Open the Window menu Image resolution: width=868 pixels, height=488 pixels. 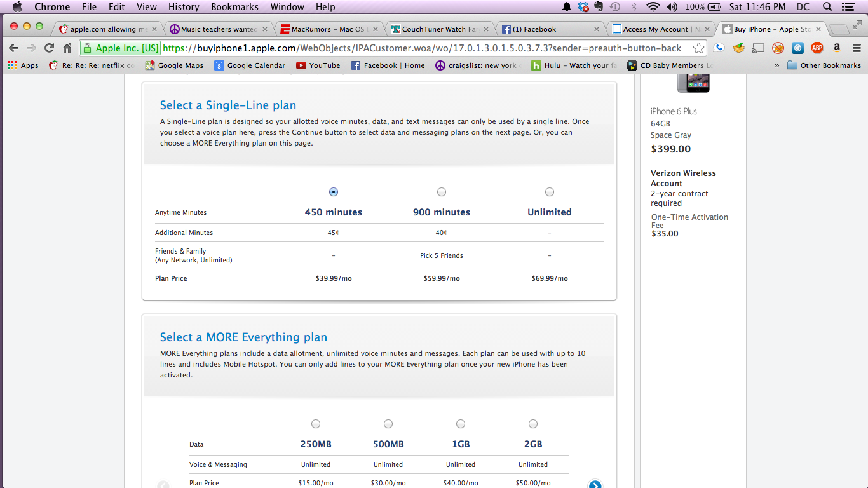(287, 7)
